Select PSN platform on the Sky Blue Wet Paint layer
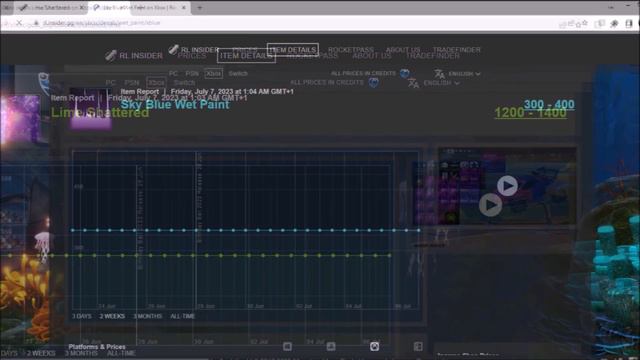Screen dimensions: 640x360 pyautogui.click(x=192, y=73)
